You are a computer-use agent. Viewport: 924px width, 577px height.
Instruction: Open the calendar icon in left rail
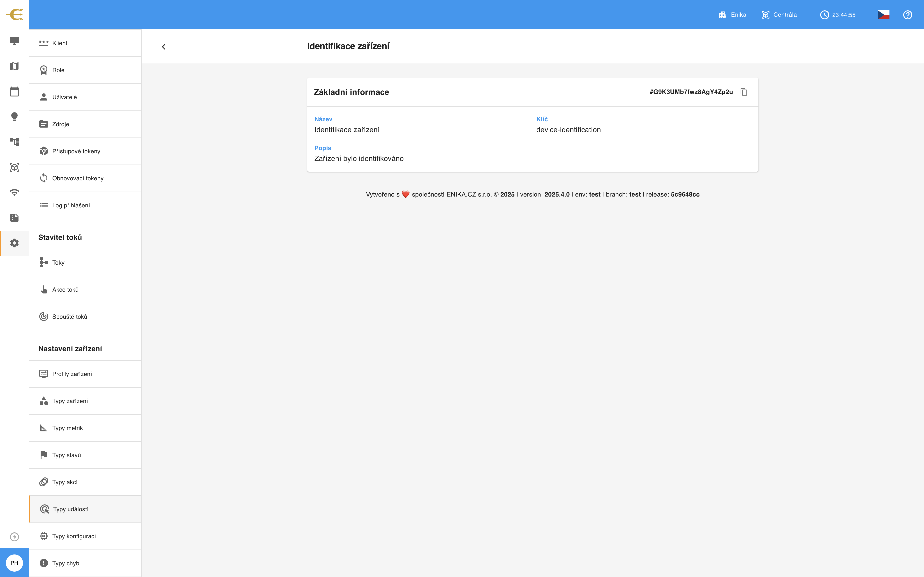pos(14,91)
